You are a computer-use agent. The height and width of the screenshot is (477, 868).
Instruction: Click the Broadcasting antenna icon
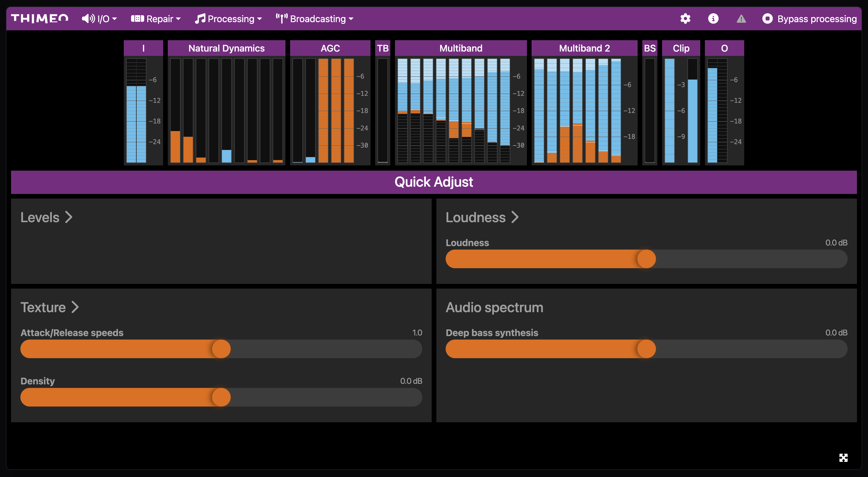point(281,19)
